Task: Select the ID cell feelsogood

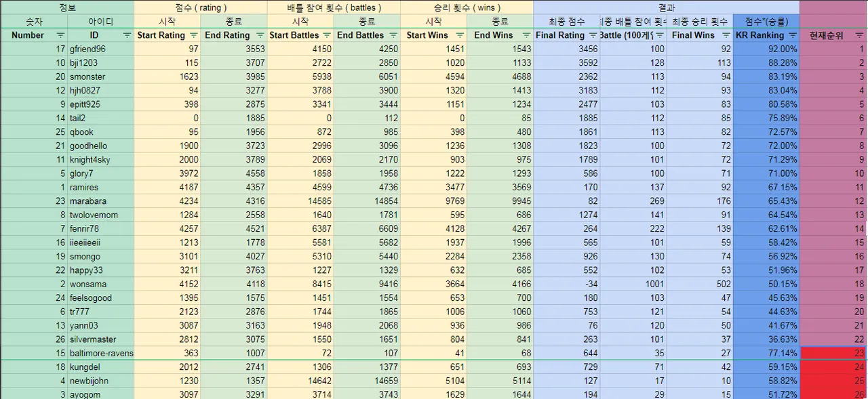Action: point(101,298)
